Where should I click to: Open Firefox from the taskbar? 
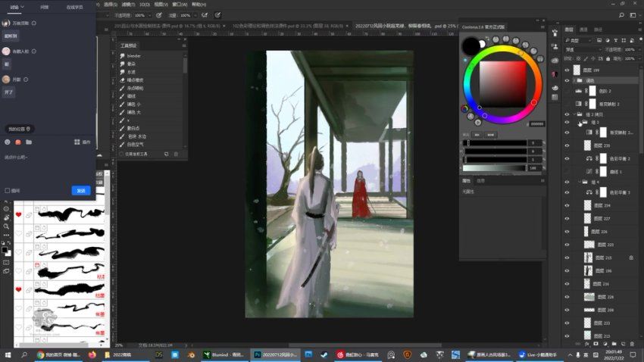tap(92, 354)
